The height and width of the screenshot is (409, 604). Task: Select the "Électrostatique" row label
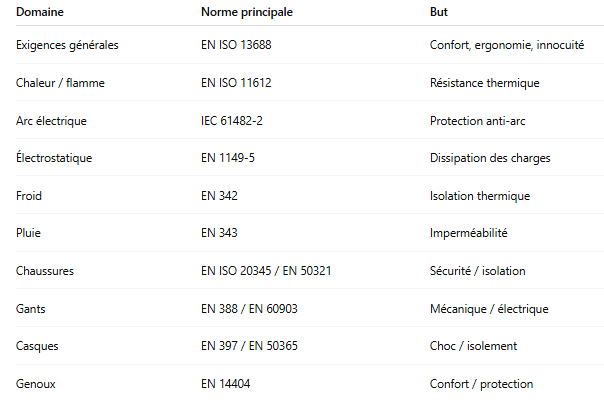click(54, 158)
